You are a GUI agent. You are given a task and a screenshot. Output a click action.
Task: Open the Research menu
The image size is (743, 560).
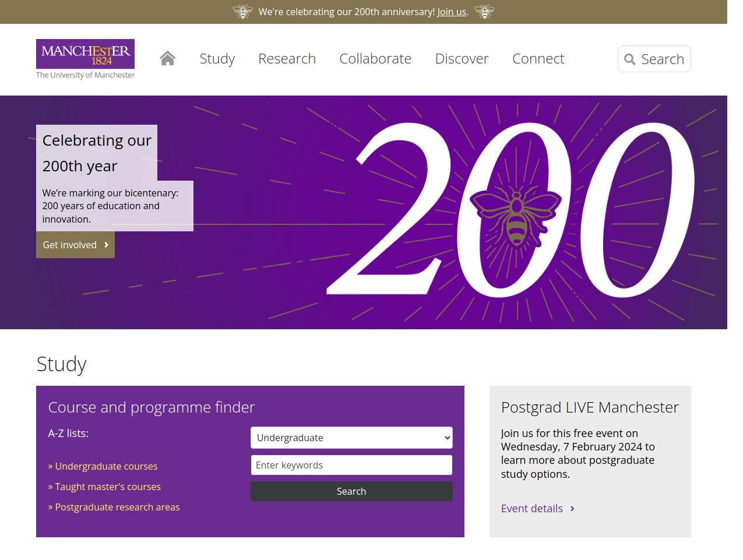point(287,58)
